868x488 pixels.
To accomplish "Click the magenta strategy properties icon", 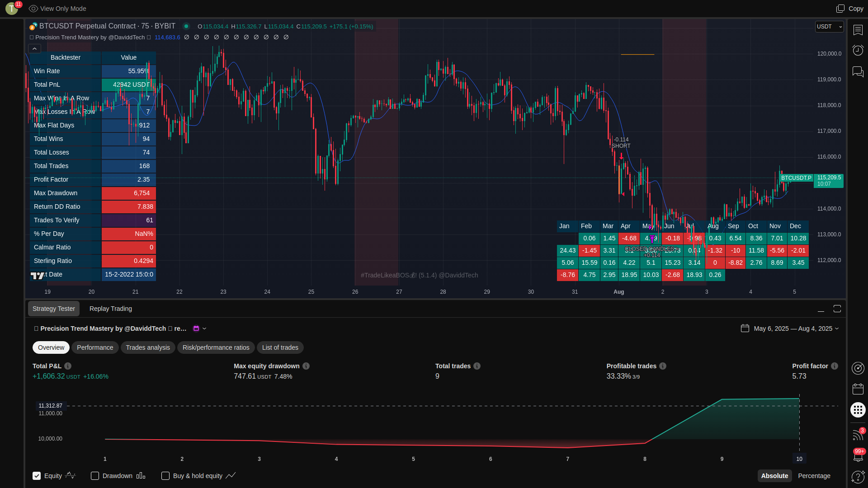I will (196, 328).
